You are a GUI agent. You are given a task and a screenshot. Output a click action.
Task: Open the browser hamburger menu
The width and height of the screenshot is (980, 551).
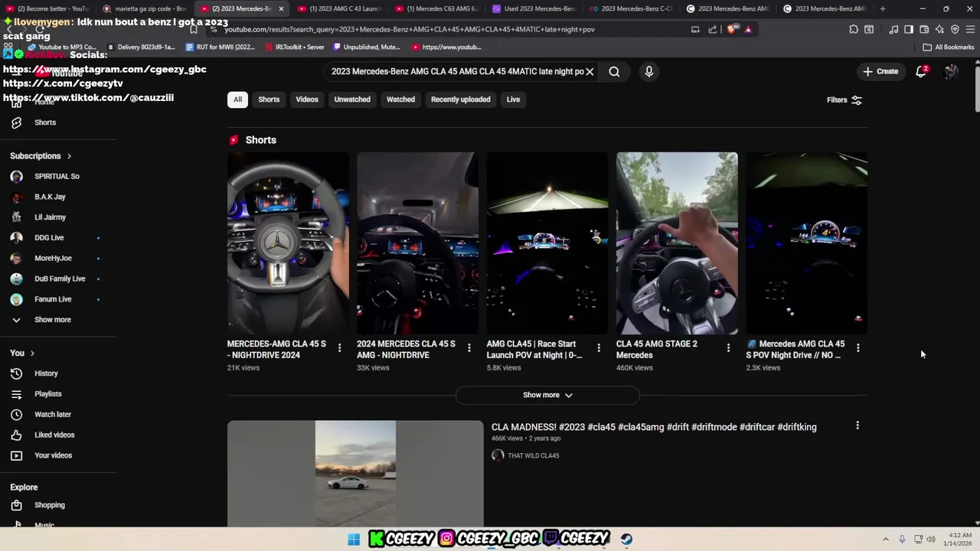(x=971, y=29)
